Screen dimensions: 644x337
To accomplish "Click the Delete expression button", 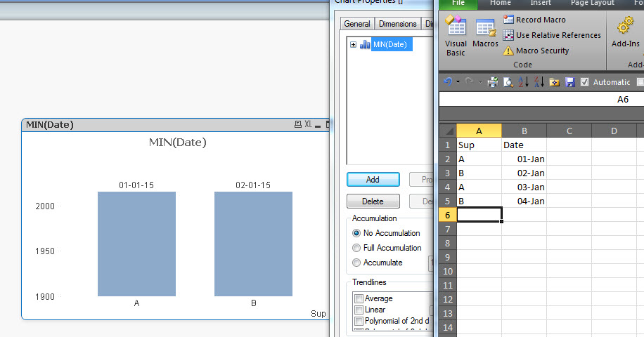I will click(373, 201).
